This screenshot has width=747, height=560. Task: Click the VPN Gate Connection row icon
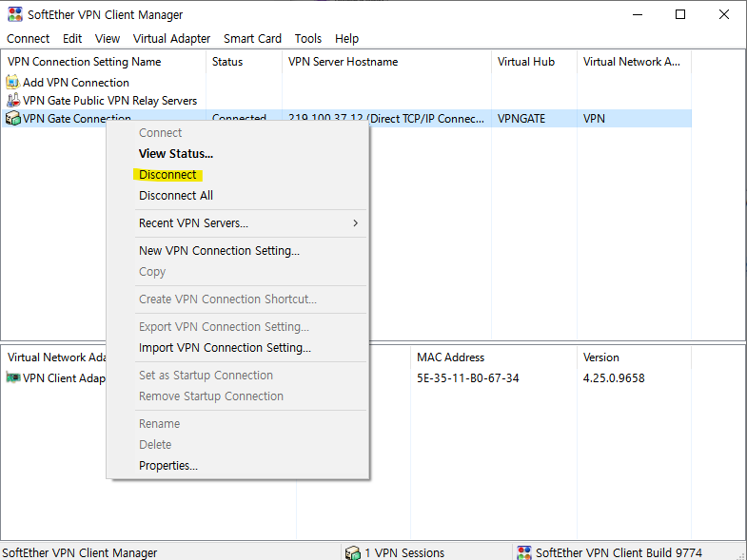[13, 118]
